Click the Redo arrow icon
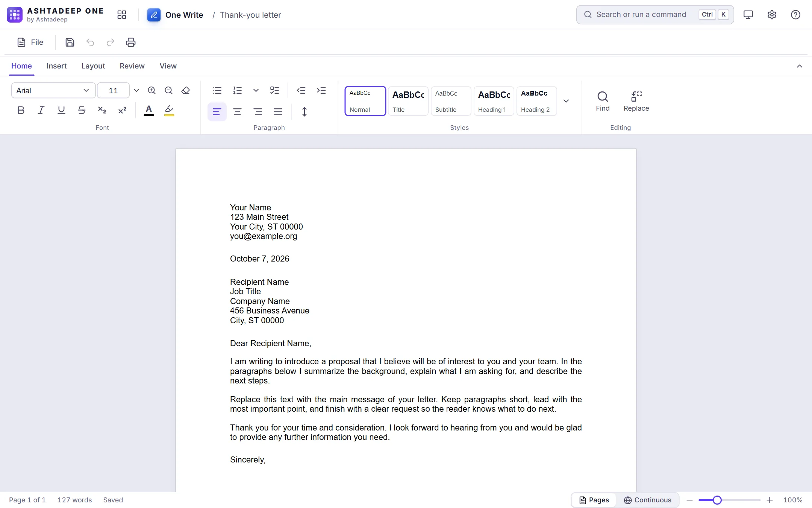 [111, 42]
